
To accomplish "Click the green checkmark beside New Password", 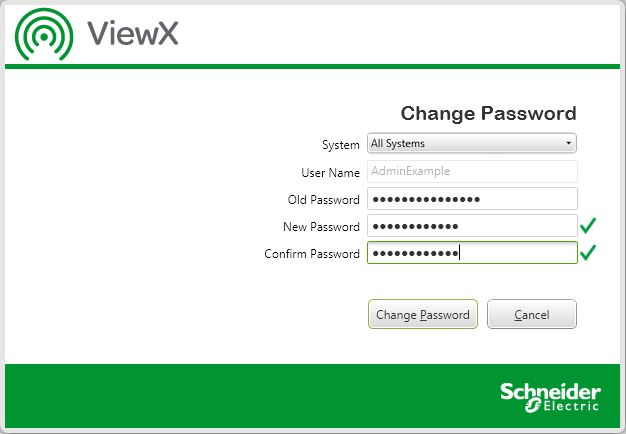I will [x=588, y=226].
